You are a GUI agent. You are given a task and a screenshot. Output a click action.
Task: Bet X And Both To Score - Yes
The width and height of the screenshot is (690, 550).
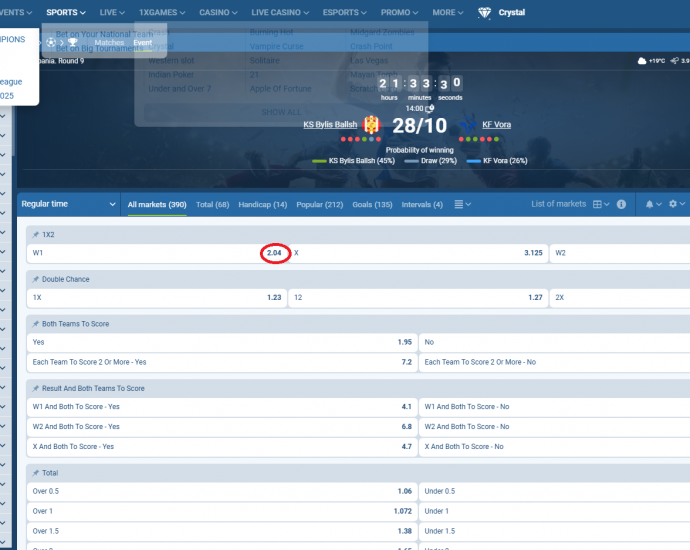222,447
